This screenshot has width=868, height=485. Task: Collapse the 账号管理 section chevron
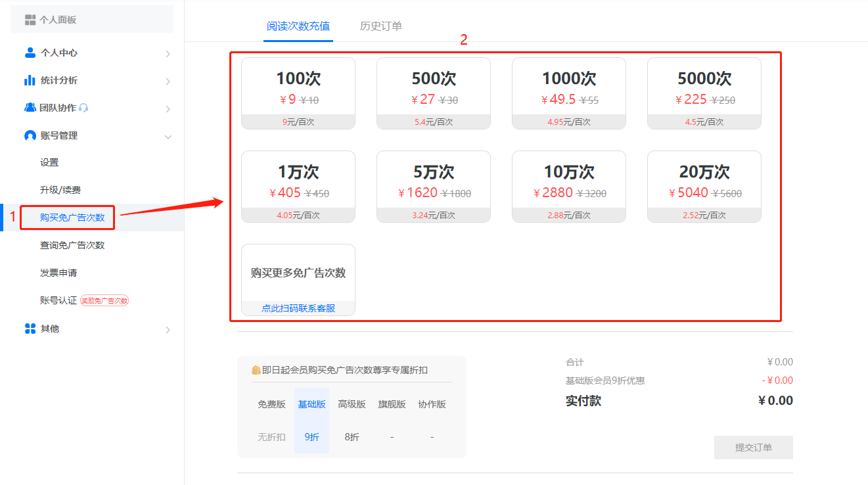[168, 136]
